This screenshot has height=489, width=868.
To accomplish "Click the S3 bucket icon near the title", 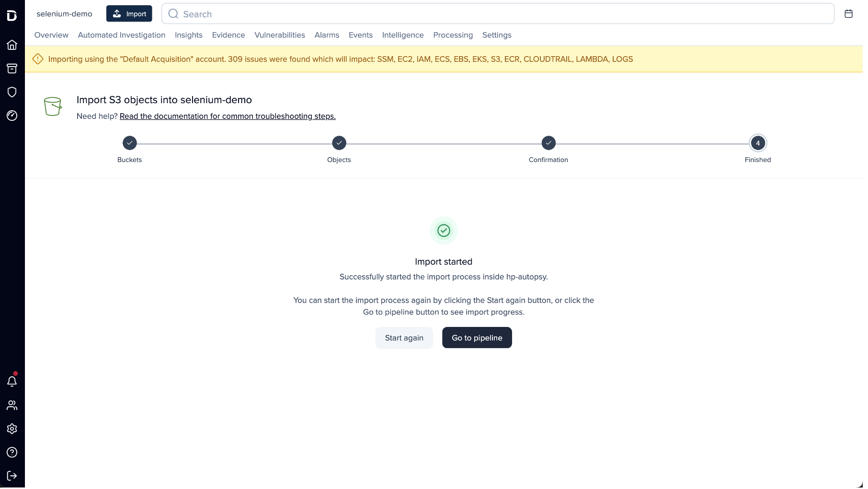I will click(x=53, y=106).
